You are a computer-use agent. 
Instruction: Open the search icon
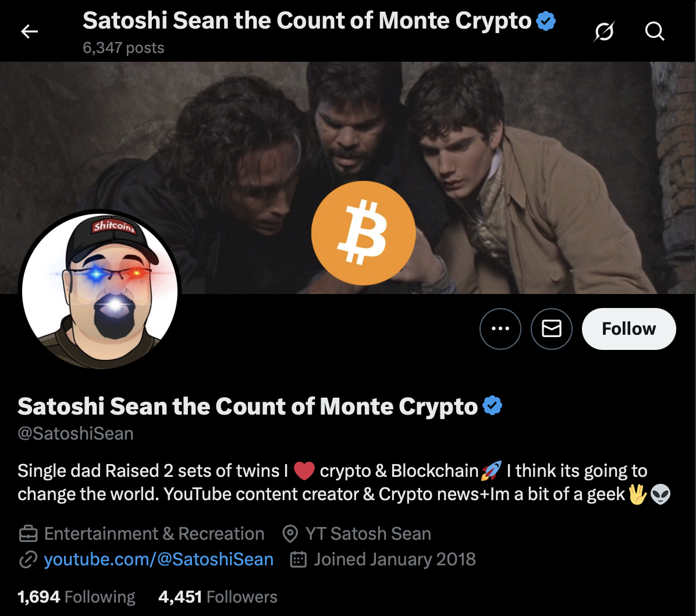click(654, 31)
